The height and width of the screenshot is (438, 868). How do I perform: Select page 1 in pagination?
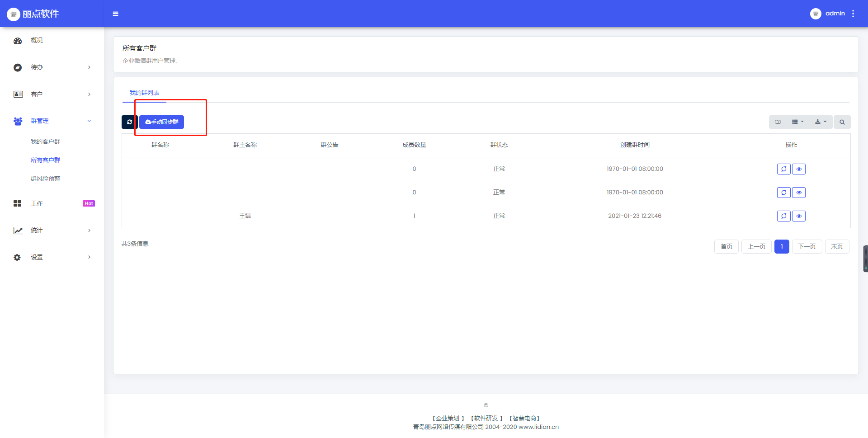coord(782,246)
